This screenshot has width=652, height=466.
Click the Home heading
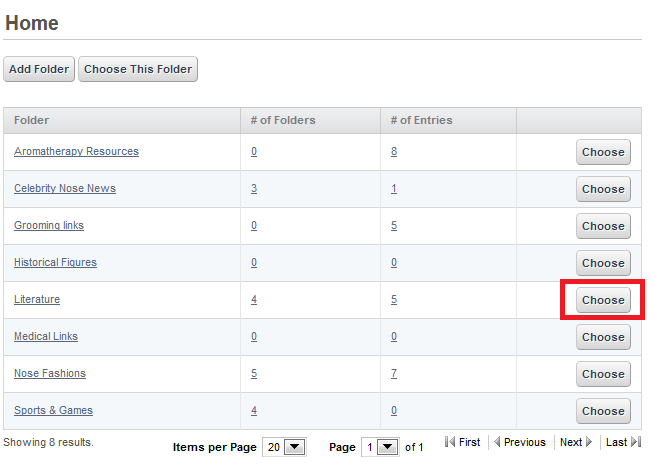[32, 23]
